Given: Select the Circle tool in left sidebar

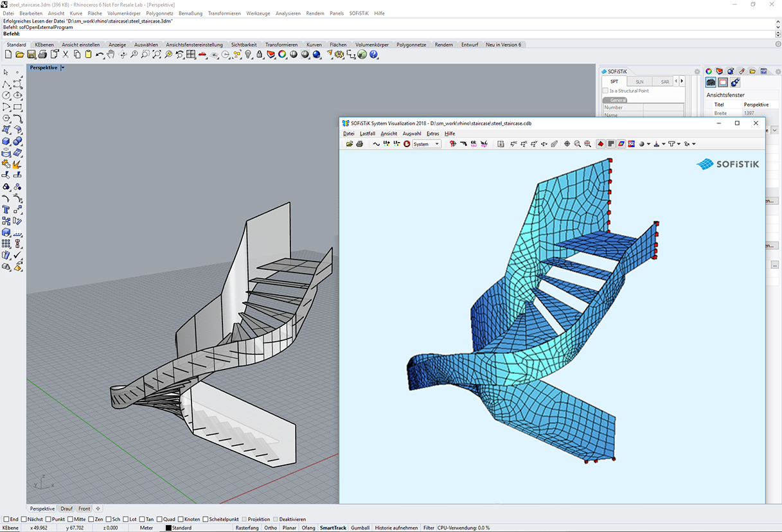Looking at the screenshot, I should [6, 95].
